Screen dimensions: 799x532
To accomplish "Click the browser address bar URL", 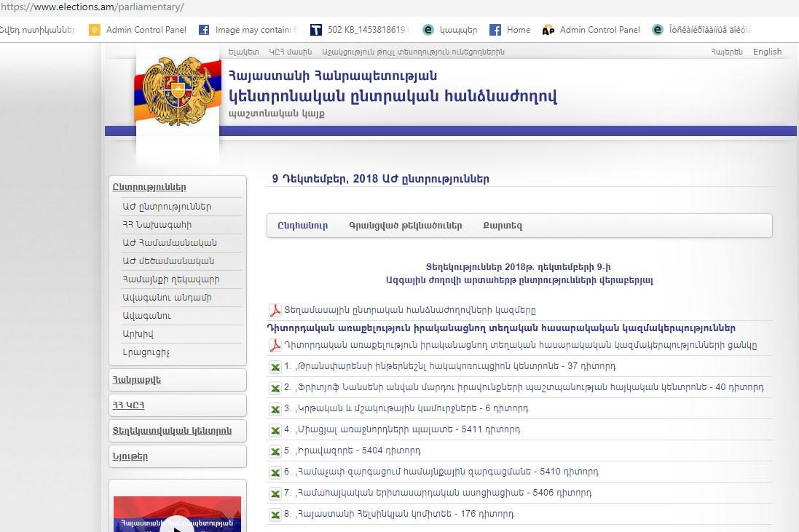I will (93, 7).
